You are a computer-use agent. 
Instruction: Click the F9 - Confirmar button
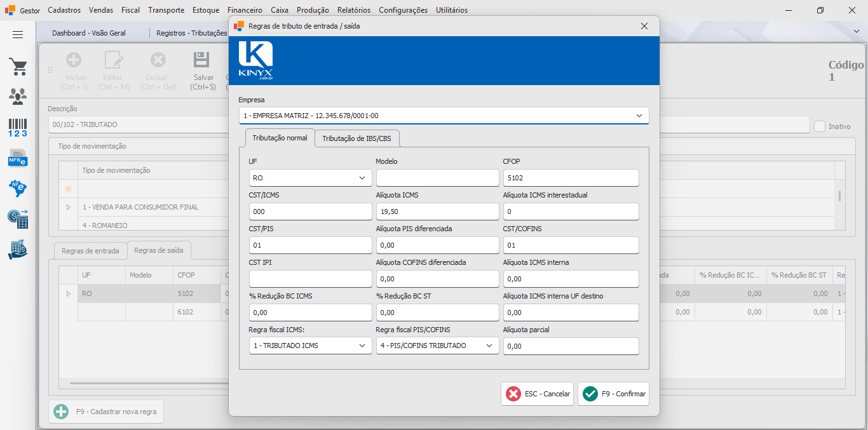click(x=614, y=394)
